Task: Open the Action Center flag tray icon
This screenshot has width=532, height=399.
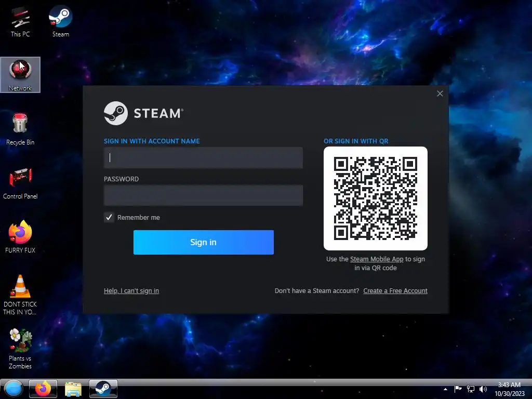Action: [458, 389]
